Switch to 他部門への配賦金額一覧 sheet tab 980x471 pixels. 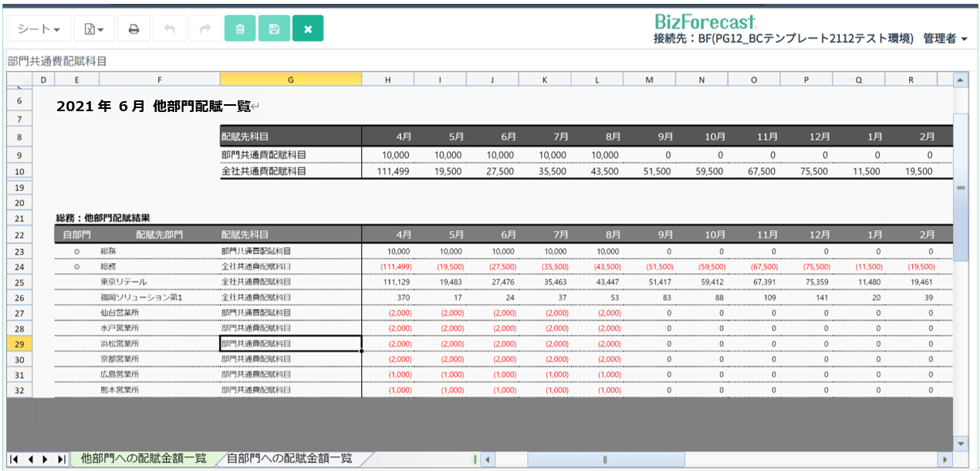coord(144,459)
